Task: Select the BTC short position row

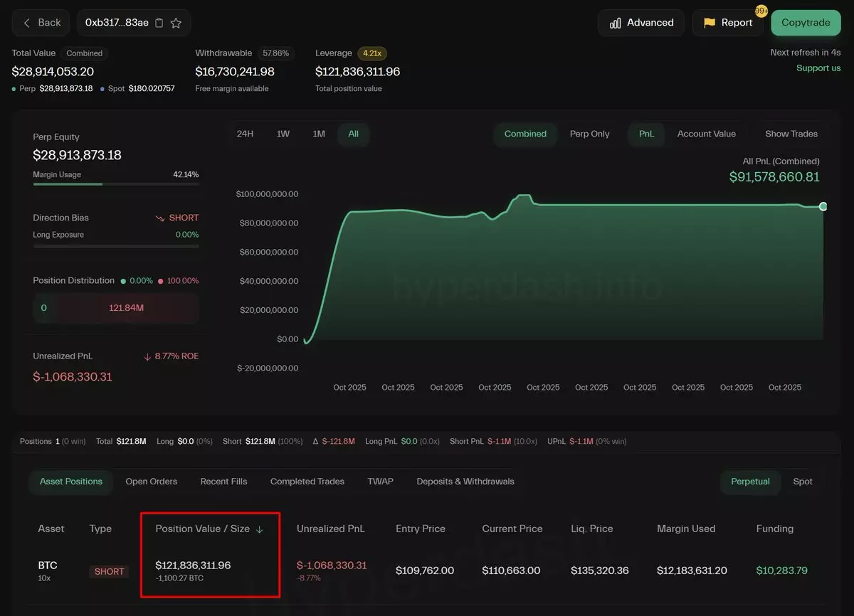Action: 427,570
